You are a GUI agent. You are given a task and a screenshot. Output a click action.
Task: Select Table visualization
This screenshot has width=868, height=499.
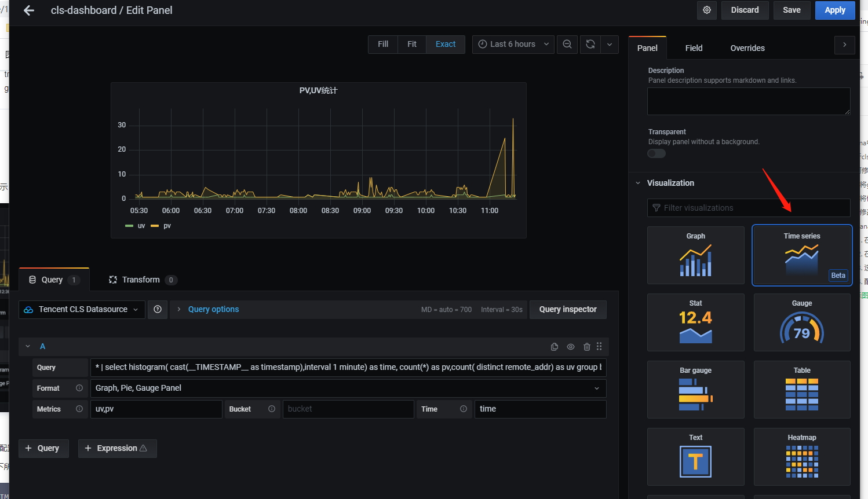(x=802, y=390)
